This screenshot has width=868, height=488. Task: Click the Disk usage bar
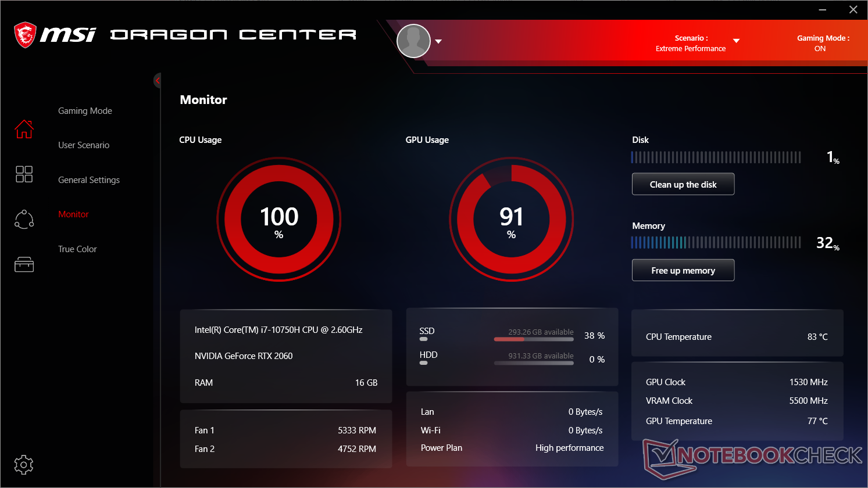(716, 157)
